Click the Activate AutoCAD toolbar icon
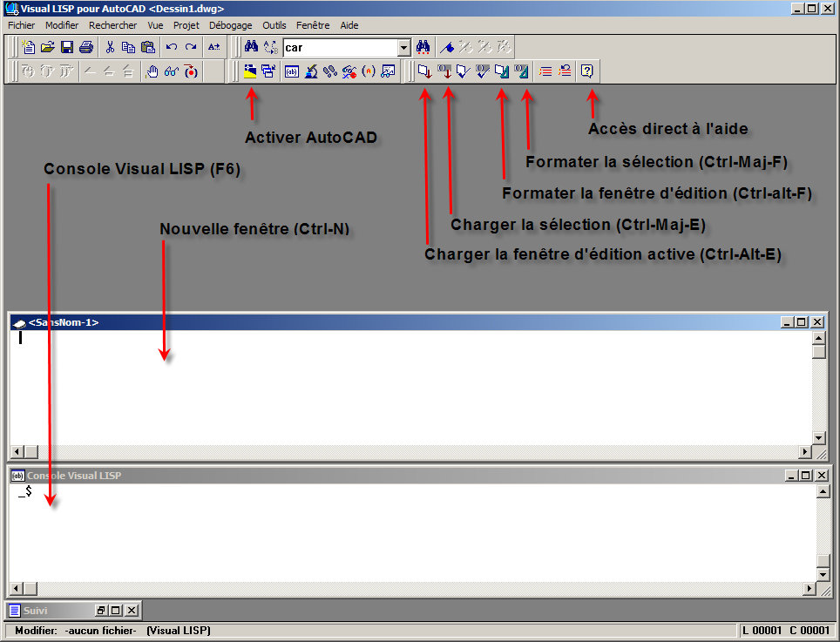The width and height of the screenshot is (840, 642). (x=251, y=71)
